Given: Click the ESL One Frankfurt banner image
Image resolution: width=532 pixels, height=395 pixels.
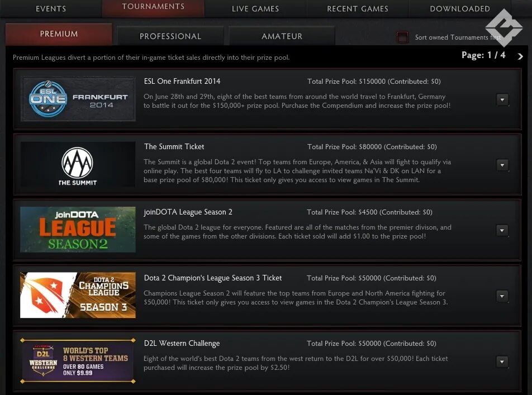Looking at the screenshot, I should [x=78, y=99].
